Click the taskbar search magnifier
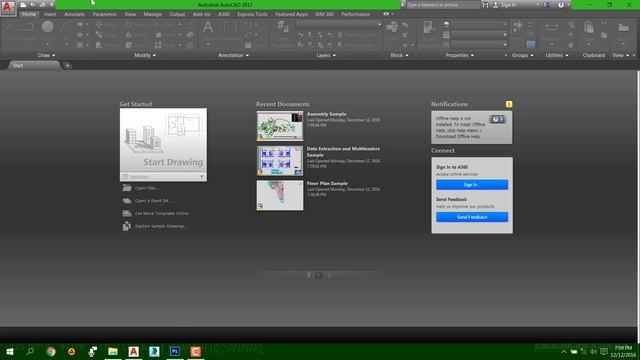 click(x=30, y=351)
